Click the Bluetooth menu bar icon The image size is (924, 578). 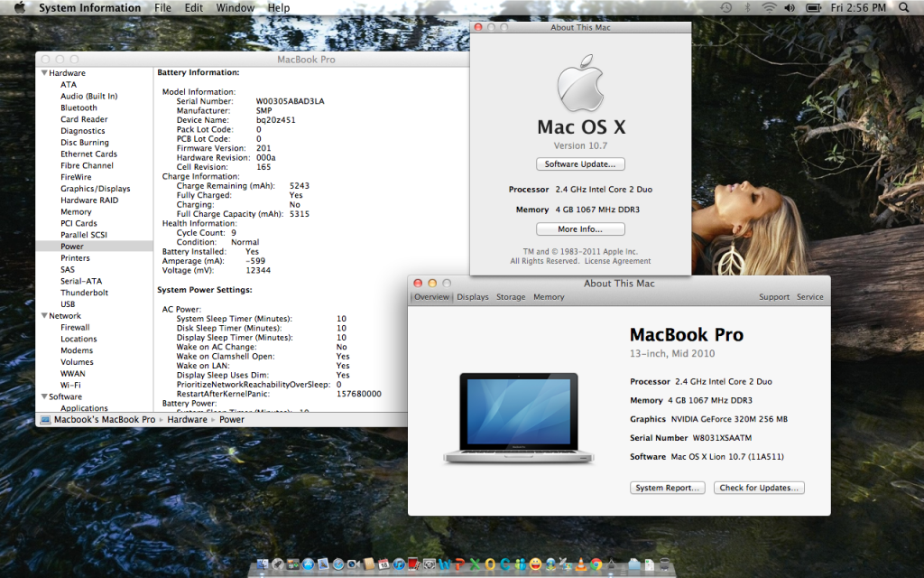tap(747, 7)
